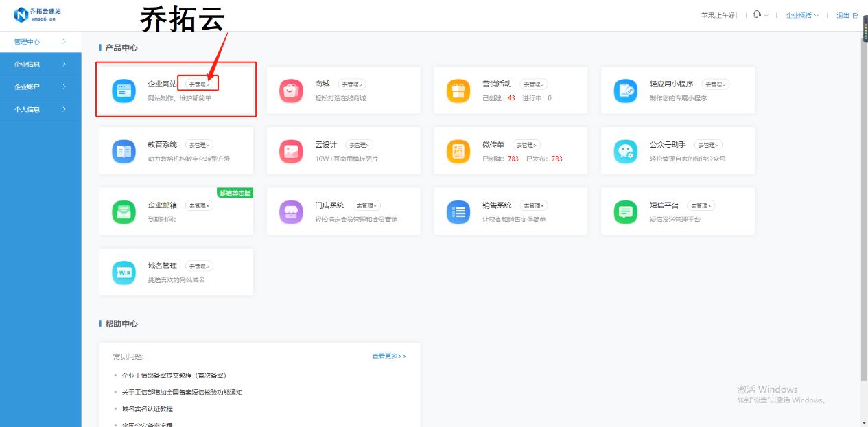Viewport: 868px width, 427px height.
Task: Click the 域名管理 域名实名认证教程 help article
Action: tap(147, 408)
